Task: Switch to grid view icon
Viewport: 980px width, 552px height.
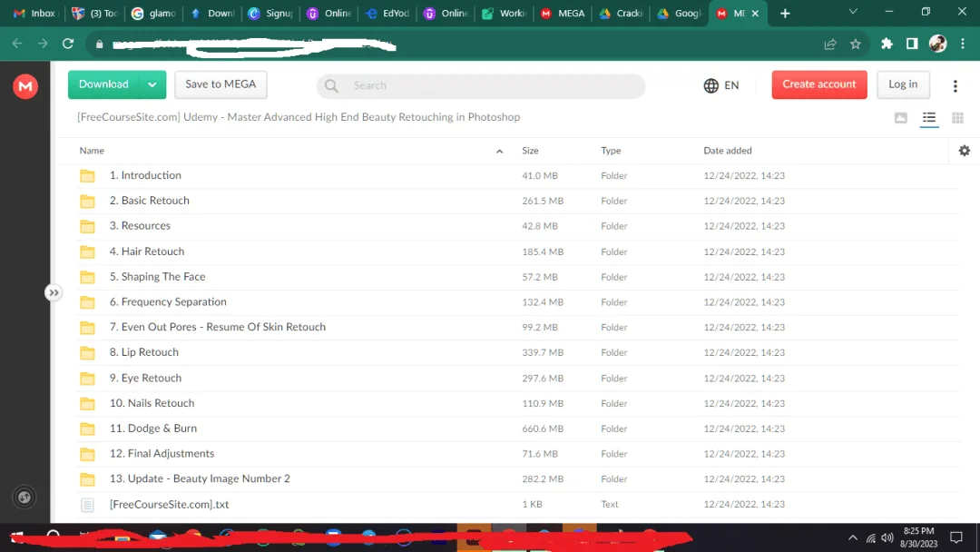Action: click(957, 117)
